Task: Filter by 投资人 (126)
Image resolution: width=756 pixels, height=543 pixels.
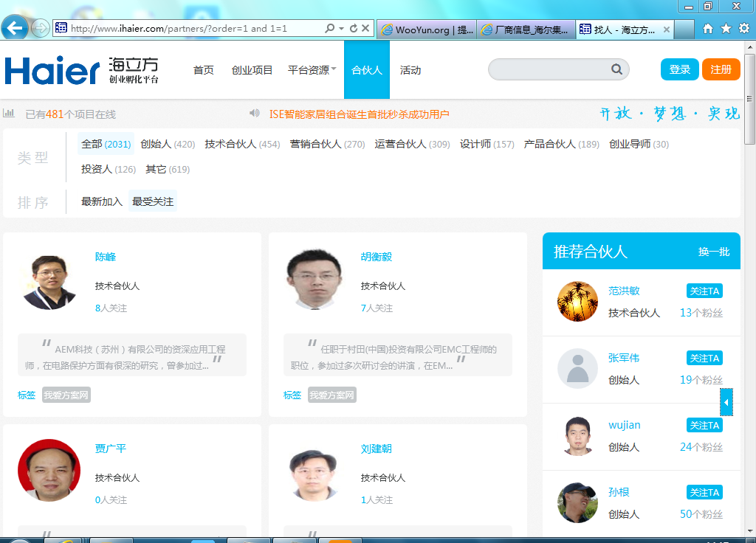Action: (109, 169)
